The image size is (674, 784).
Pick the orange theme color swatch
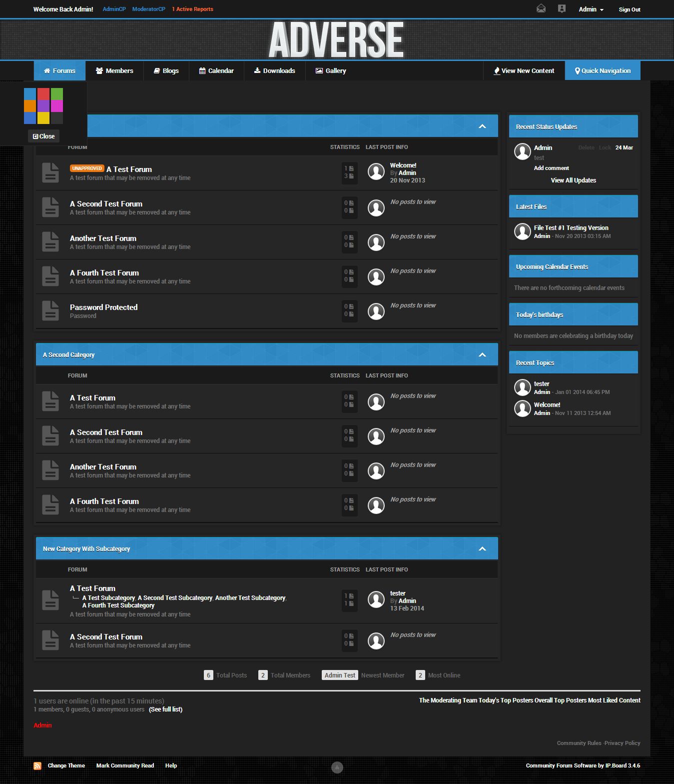click(30, 106)
